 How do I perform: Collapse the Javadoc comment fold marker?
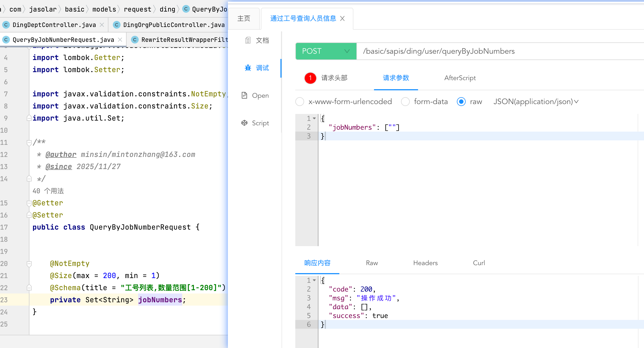[29, 143]
